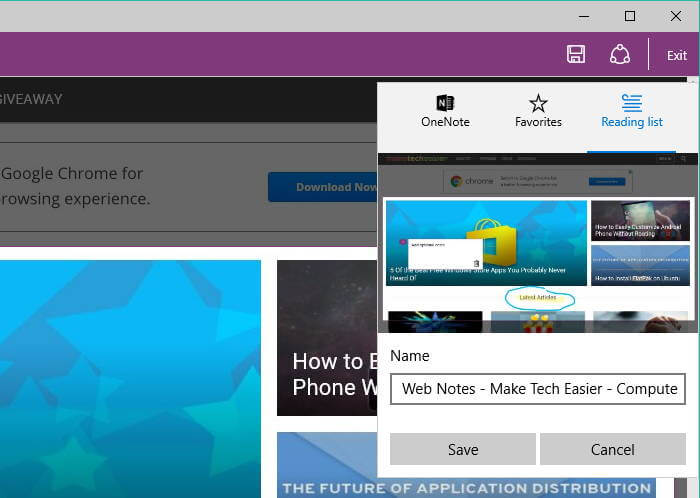The height and width of the screenshot is (498, 700).
Task: Select the Favorites tab
Action: (x=538, y=112)
